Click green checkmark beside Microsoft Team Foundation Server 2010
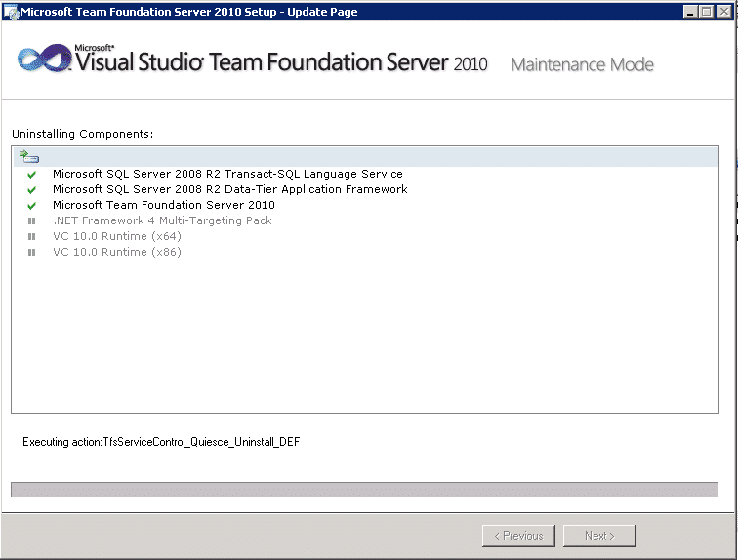This screenshot has height=560, width=738. [x=31, y=206]
